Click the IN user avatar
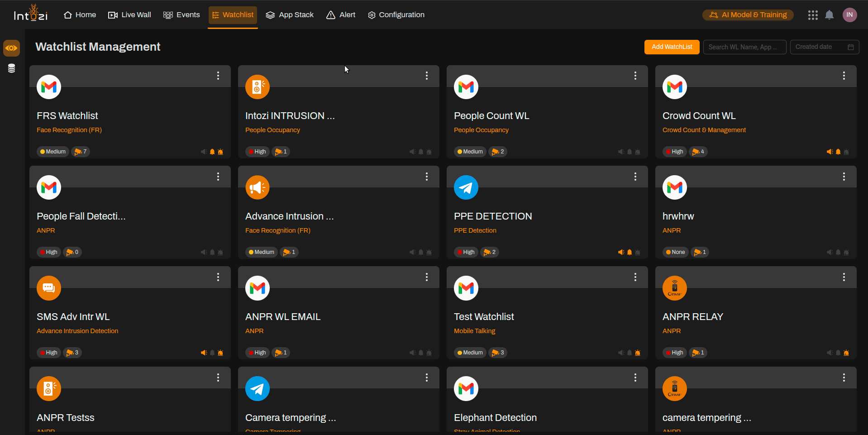This screenshot has width=868, height=435. pyautogui.click(x=849, y=15)
